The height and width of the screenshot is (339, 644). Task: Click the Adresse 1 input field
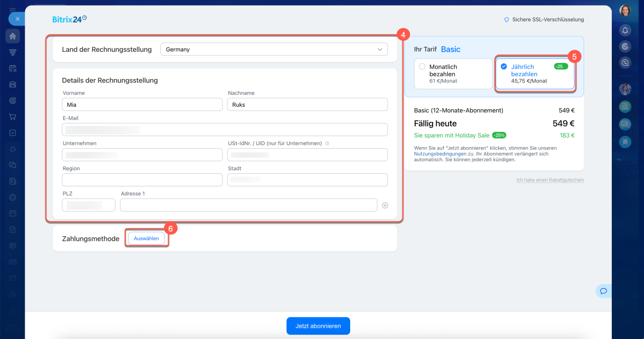pyautogui.click(x=248, y=206)
